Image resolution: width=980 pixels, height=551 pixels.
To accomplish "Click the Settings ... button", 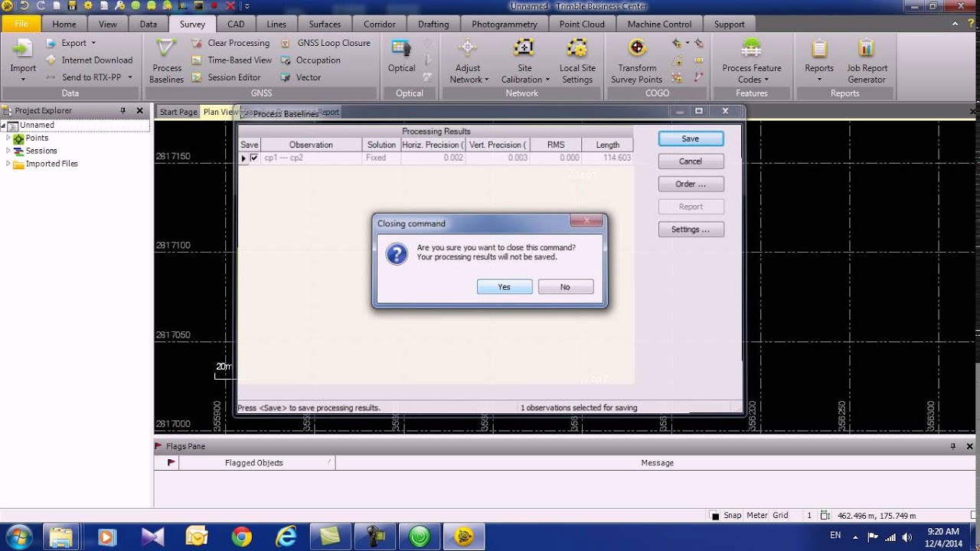I will pos(691,230).
